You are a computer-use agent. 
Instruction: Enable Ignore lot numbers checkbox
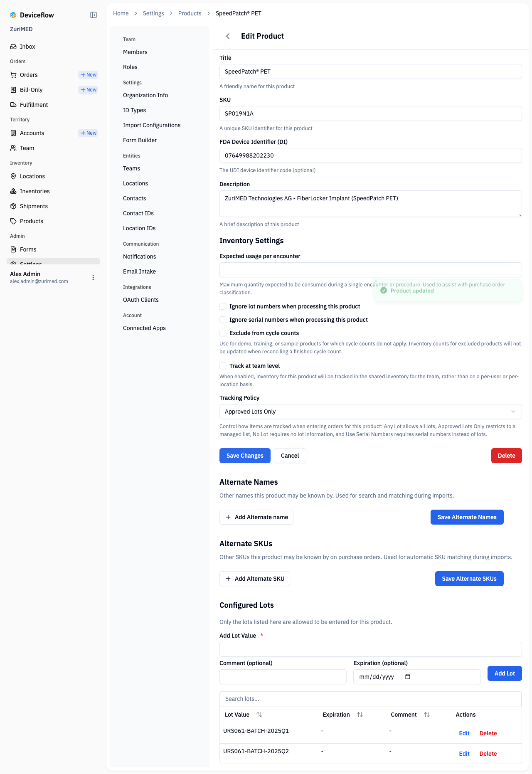pos(223,306)
